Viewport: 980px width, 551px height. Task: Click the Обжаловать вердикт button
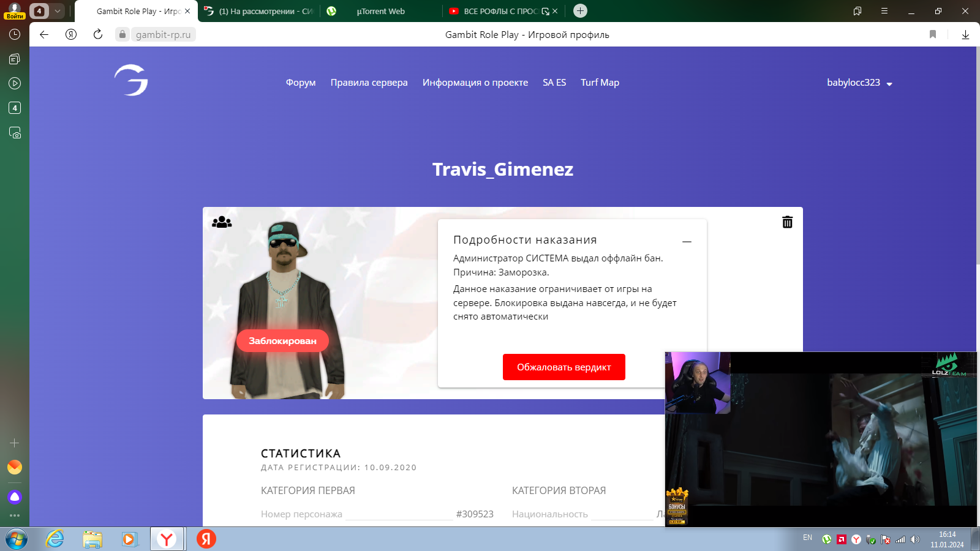(563, 367)
